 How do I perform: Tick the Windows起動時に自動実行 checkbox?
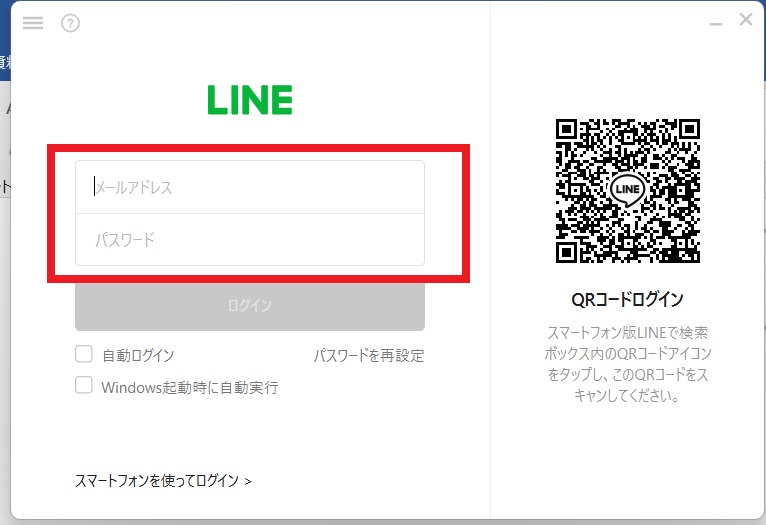(x=84, y=385)
